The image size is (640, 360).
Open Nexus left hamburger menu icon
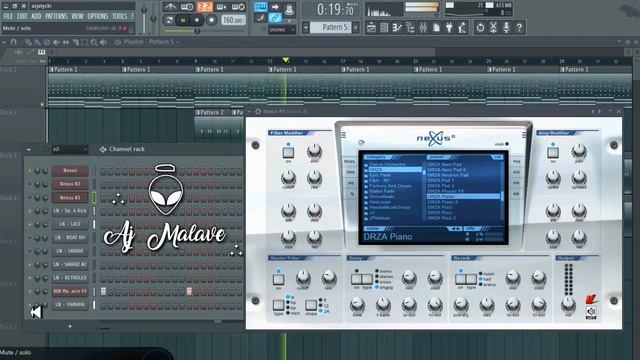coord(343,135)
